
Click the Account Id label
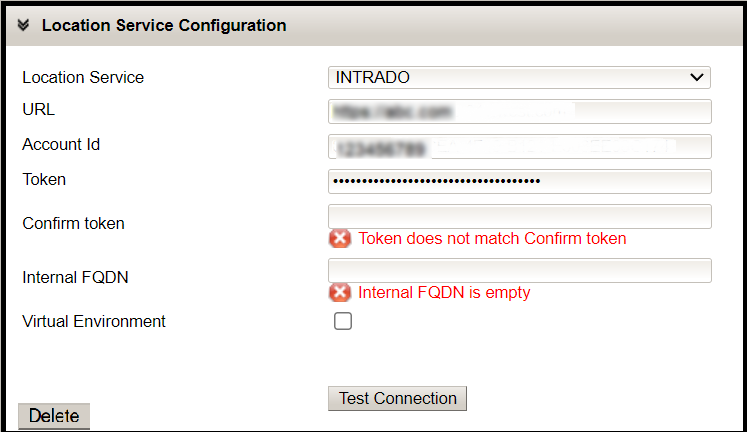pos(61,144)
